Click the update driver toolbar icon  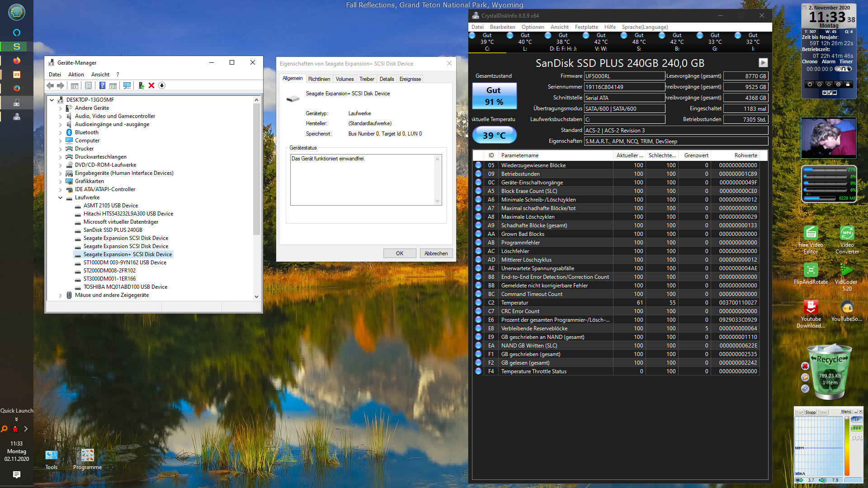142,85
